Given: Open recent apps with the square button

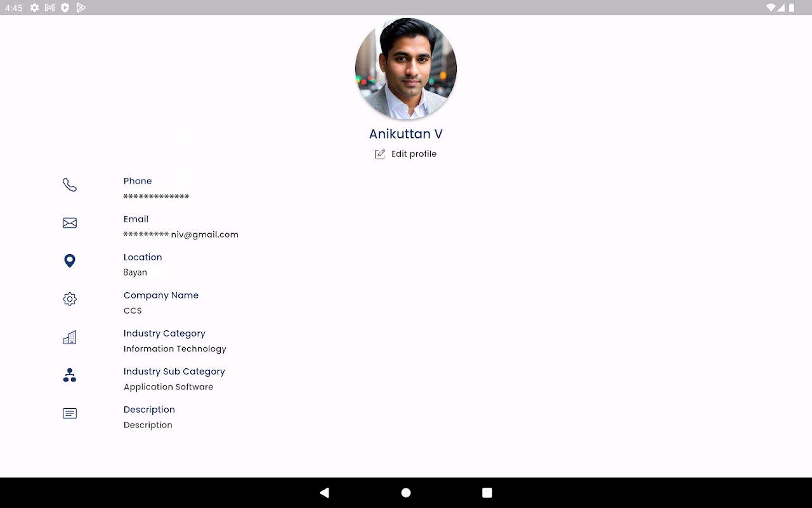Looking at the screenshot, I should [487, 493].
